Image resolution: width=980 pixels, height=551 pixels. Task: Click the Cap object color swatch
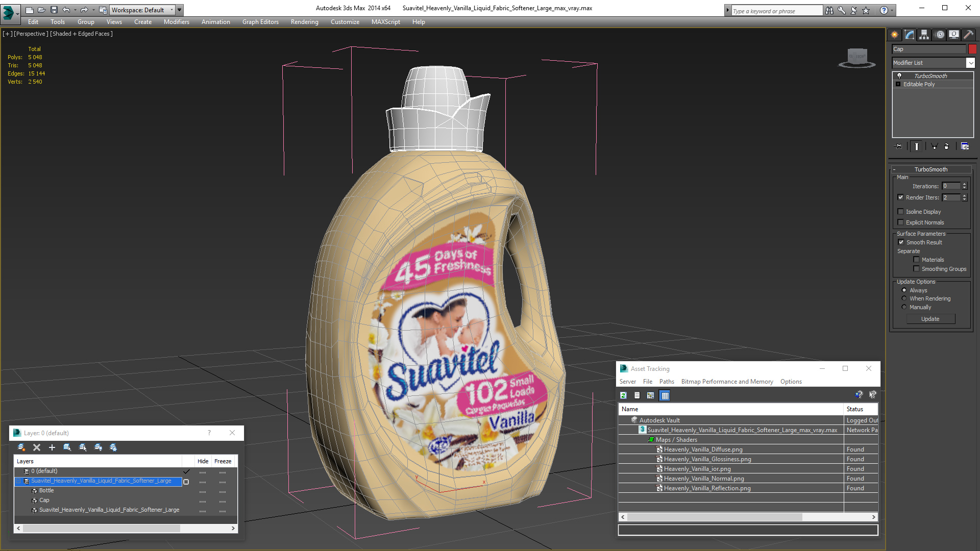[972, 49]
